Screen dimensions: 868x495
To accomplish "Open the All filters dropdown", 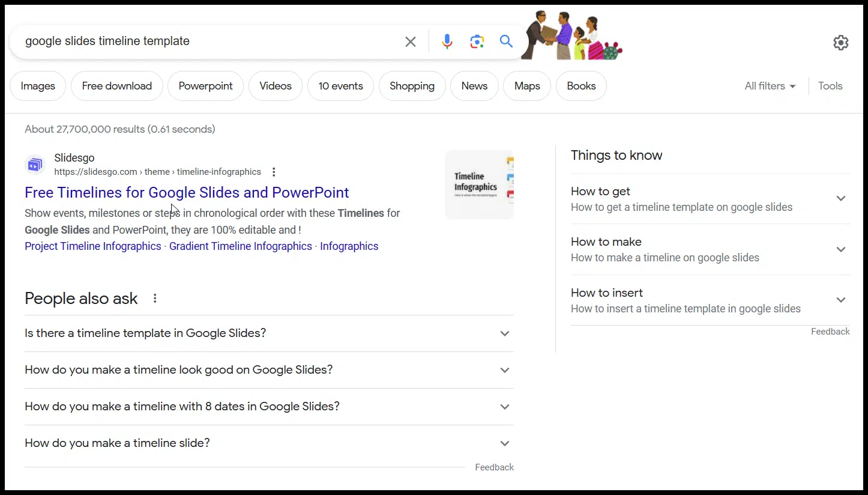I will pyautogui.click(x=770, y=86).
